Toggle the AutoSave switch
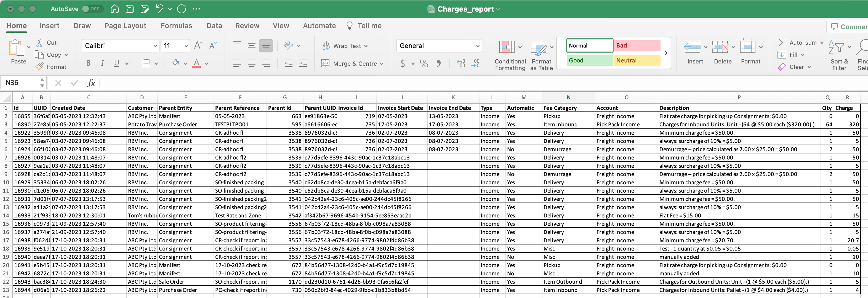Screen dimensions: 868x298 click(x=92, y=9)
